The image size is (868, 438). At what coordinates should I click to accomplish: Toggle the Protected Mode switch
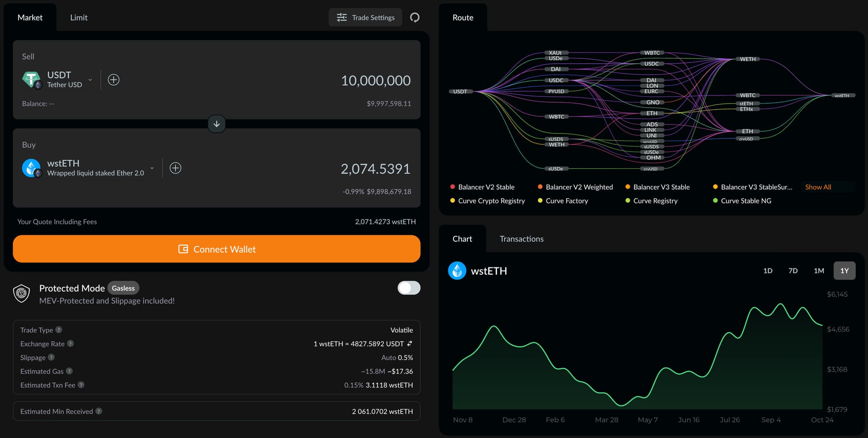[409, 288]
